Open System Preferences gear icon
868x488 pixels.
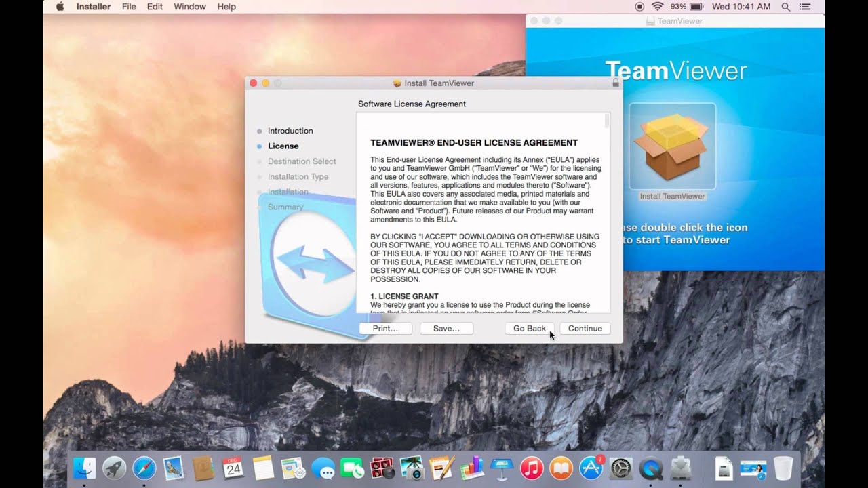coord(621,468)
